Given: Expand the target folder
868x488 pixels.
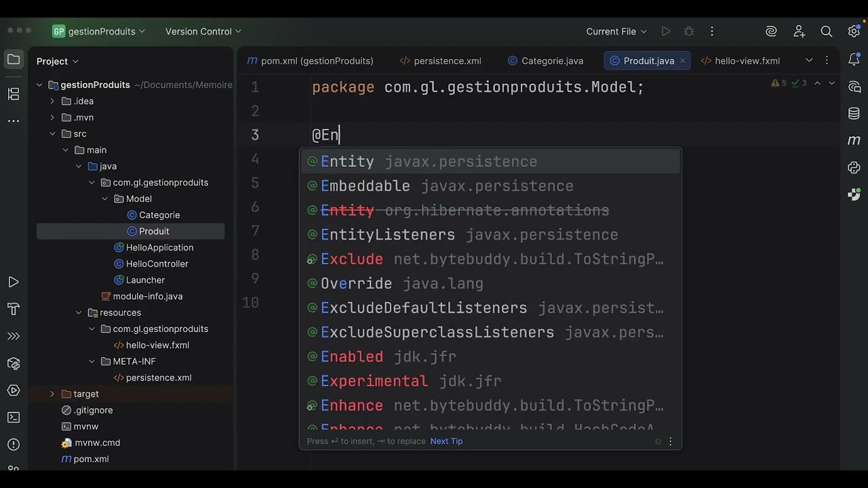Looking at the screenshot, I should point(52,394).
